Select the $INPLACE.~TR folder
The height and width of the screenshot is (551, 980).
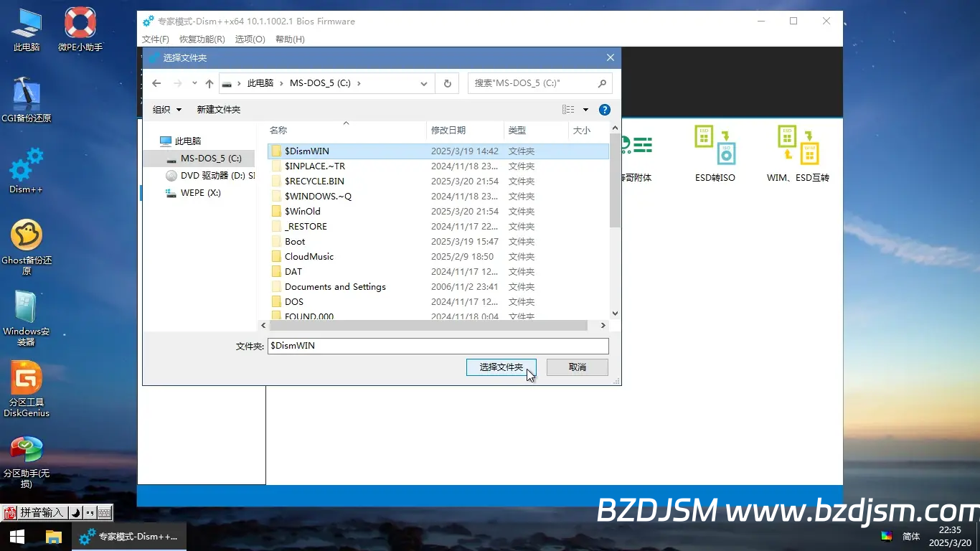click(438, 166)
